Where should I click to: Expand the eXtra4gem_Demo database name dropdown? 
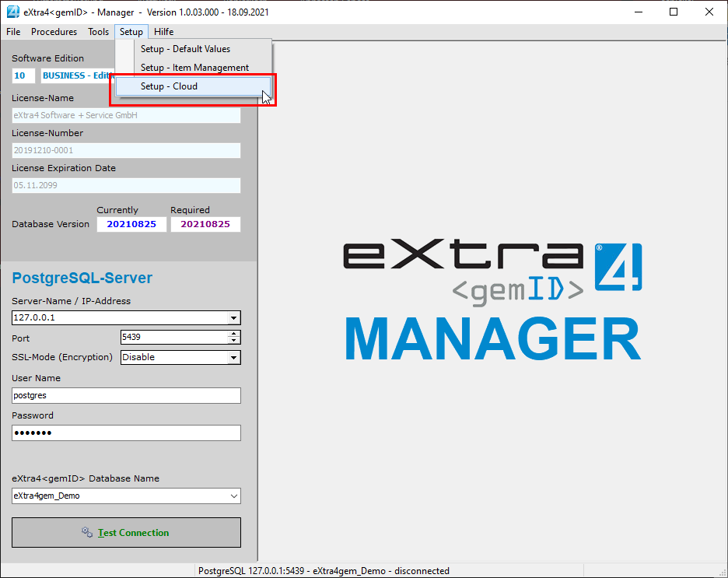click(233, 496)
